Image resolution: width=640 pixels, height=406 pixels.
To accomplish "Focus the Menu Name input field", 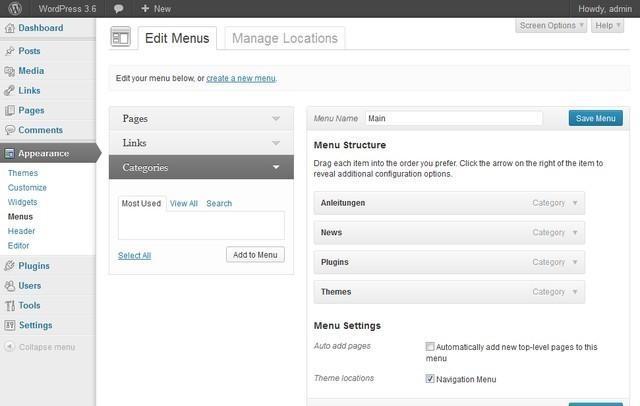I will (x=454, y=118).
